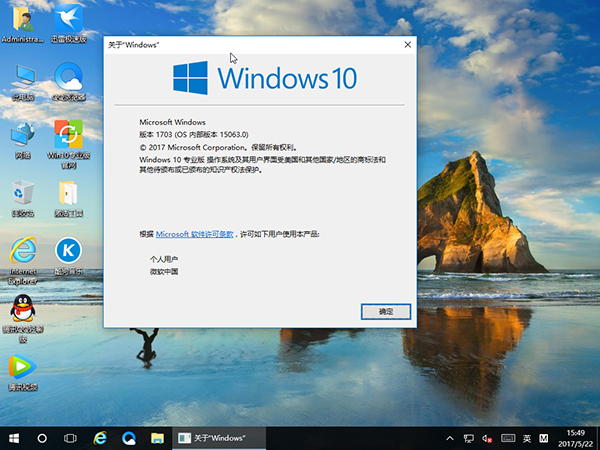
Task: Open Task View in the taskbar
Action: click(x=71, y=438)
